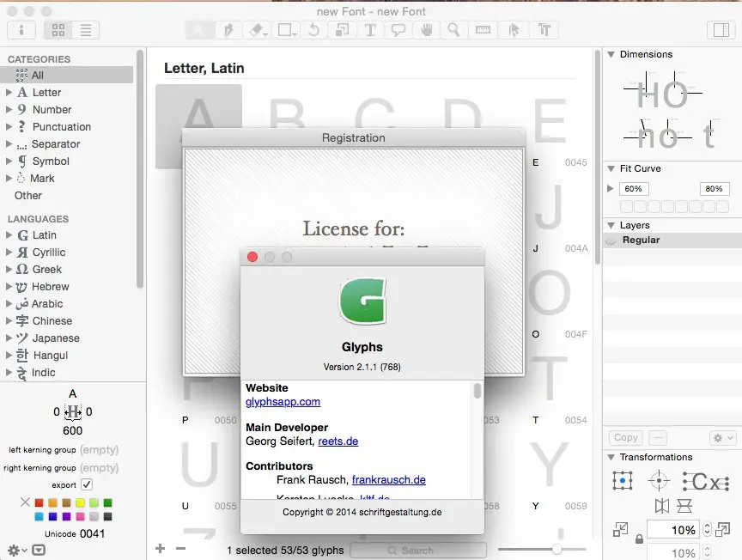Collapse the Transformations section
742x560 pixels.
click(611, 457)
